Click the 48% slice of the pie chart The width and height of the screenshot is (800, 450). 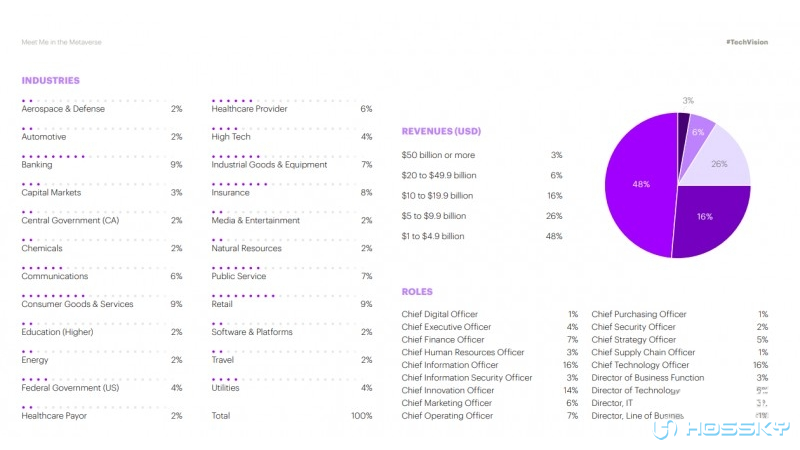[641, 185]
